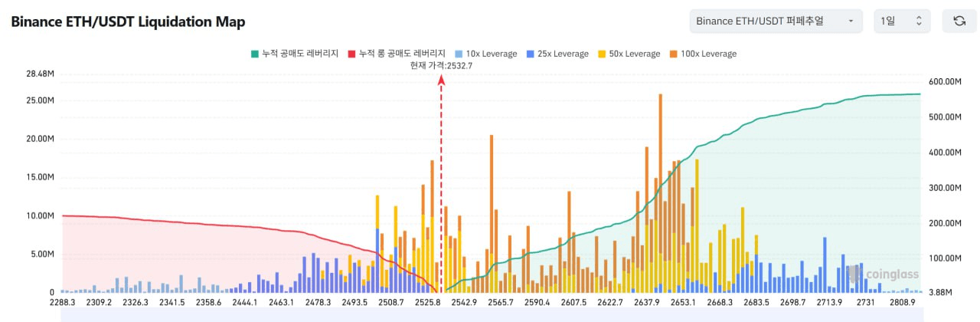The image size is (980, 322).
Task: Toggle the 10x Leverage legend item
Action: 485,54
